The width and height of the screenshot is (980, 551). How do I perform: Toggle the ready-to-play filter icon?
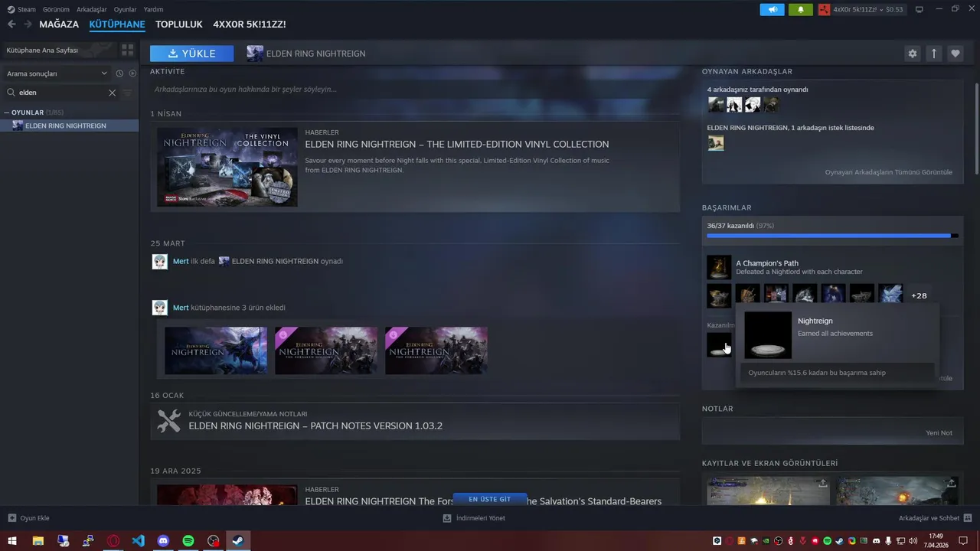132,73
